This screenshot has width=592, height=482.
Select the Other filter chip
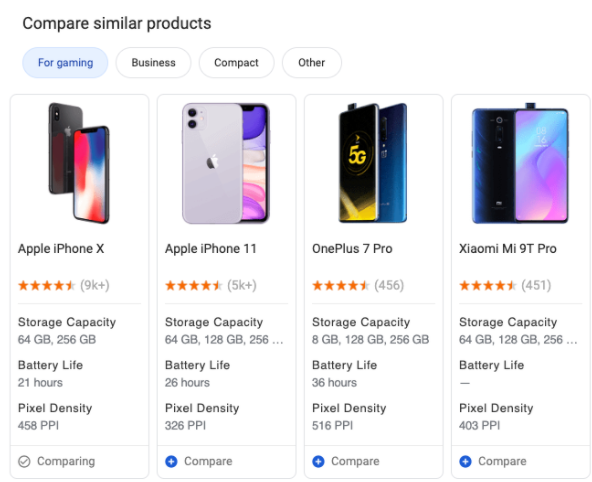point(311,63)
